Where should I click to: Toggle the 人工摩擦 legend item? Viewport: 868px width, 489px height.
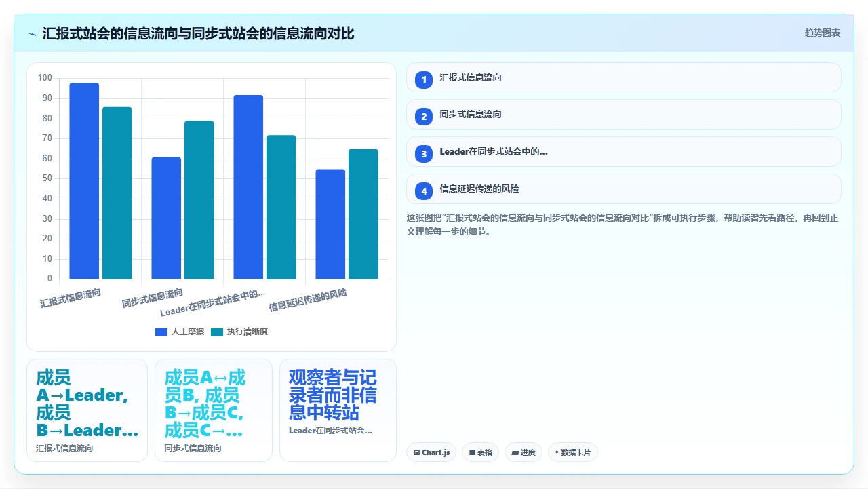pos(180,332)
